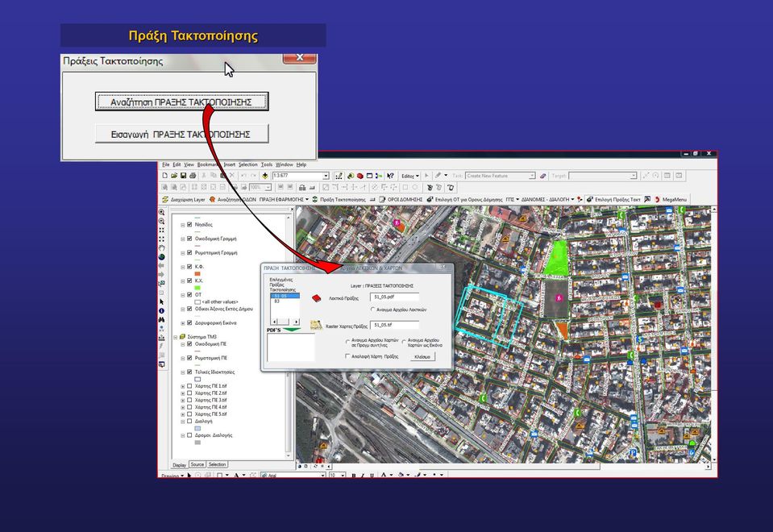Click the Διαλογή layer blue swatch

(x=197, y=429)
